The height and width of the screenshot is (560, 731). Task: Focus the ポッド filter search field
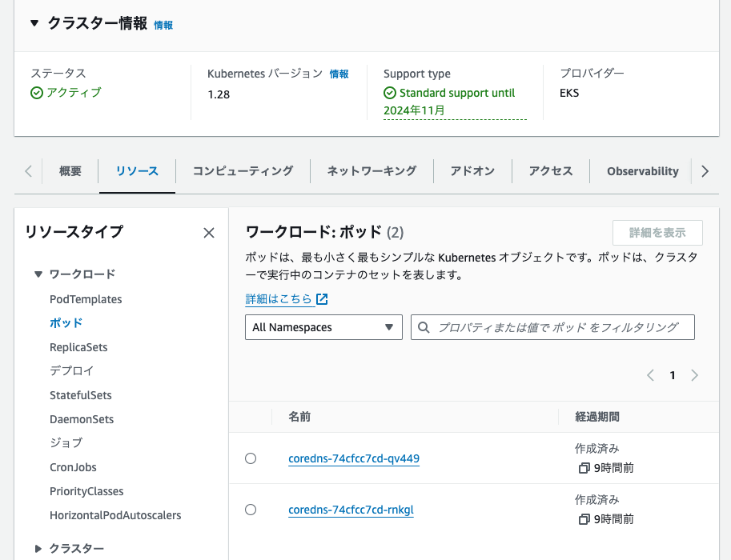(x=552, y=327)
